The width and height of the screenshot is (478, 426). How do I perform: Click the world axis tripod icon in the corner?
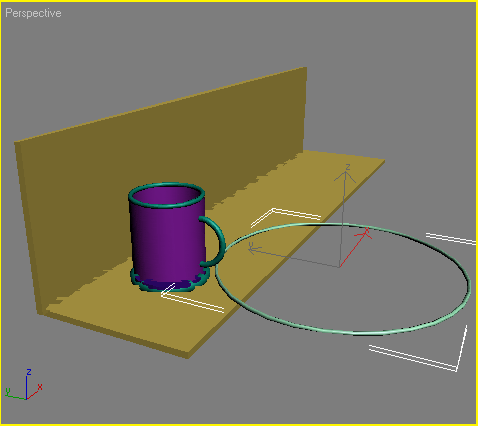coord(24,385)
